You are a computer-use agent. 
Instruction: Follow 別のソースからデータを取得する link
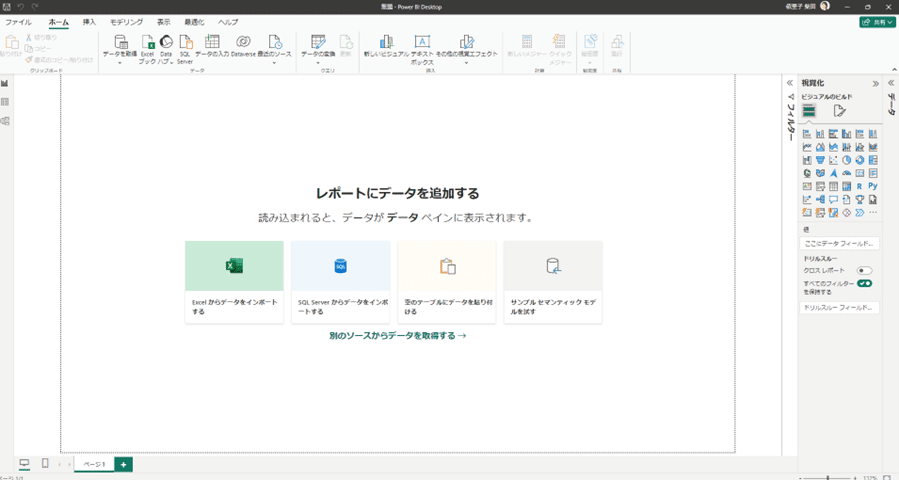coord(397,336)
